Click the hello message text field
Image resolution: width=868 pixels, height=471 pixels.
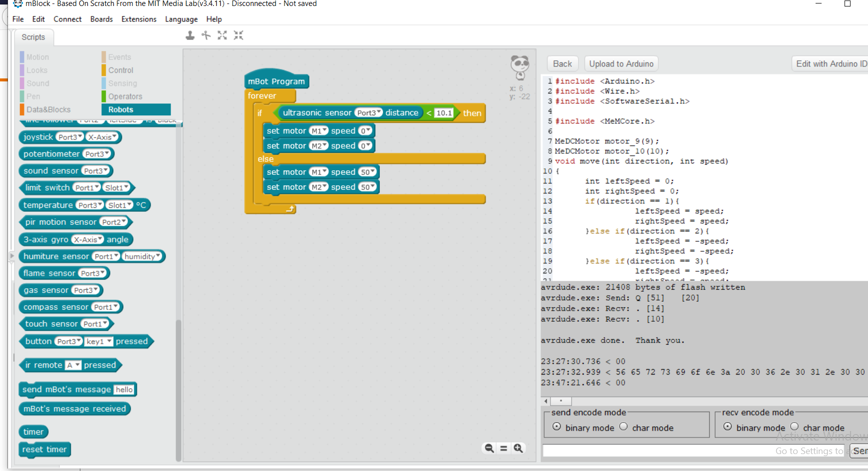(x=124, y=390)
